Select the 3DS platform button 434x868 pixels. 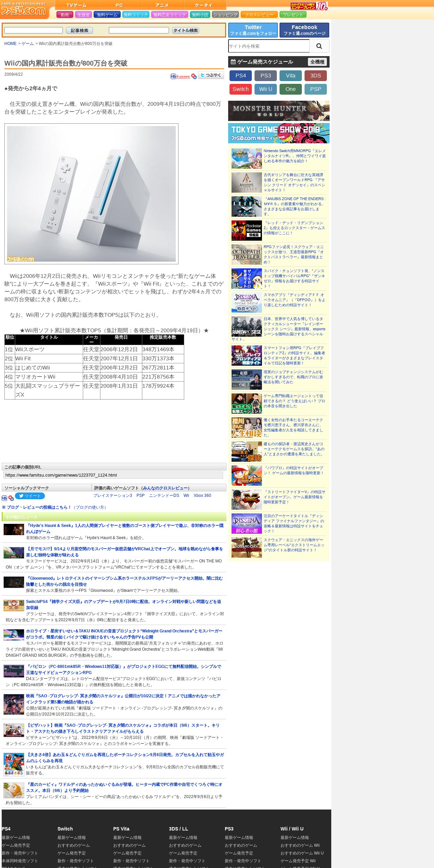[316, 76]
